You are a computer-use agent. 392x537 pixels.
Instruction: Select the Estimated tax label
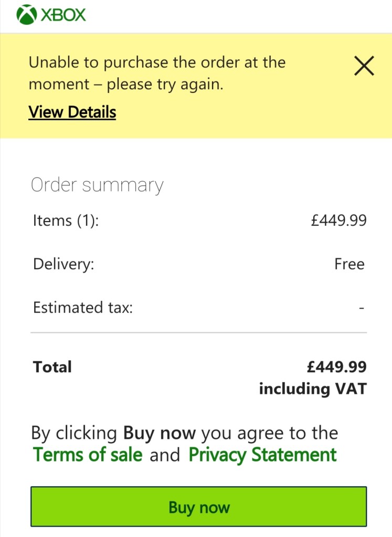pos(83,307)
